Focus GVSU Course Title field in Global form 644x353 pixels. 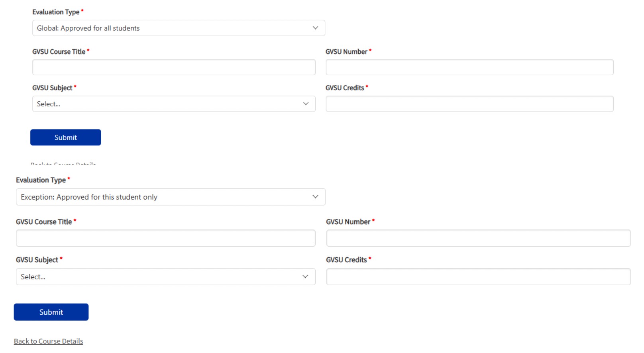click(174, 67)
